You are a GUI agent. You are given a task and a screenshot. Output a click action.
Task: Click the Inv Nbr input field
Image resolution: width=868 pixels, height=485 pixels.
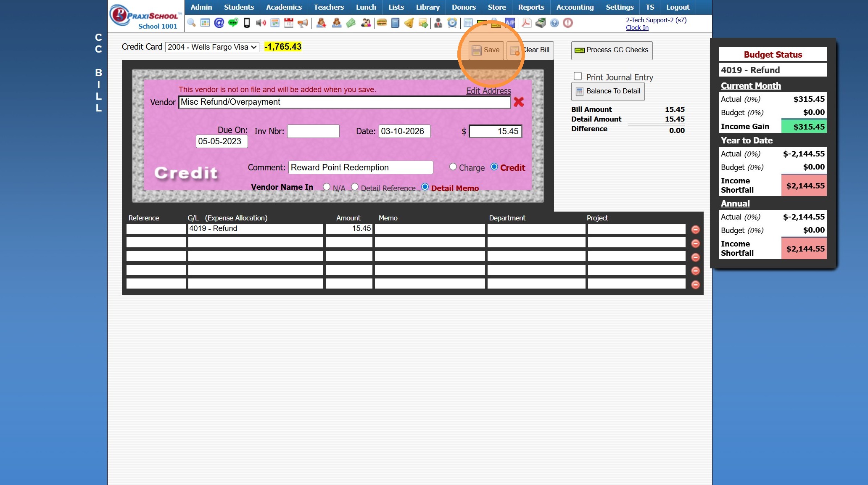click(x=313, y=131)
